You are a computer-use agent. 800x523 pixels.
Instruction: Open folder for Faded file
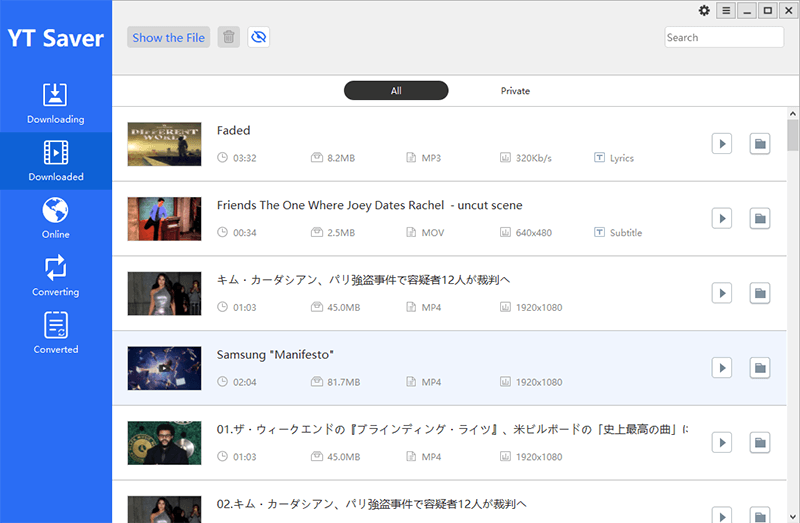point(760,144)
